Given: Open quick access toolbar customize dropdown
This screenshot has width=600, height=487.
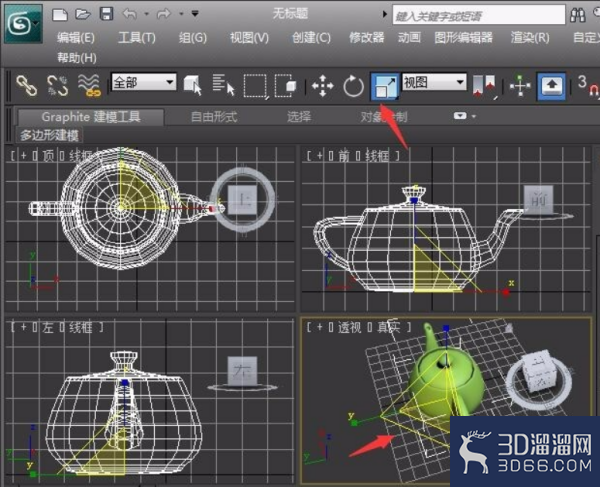Looking at the screenshot, I should tap(195, 14).
